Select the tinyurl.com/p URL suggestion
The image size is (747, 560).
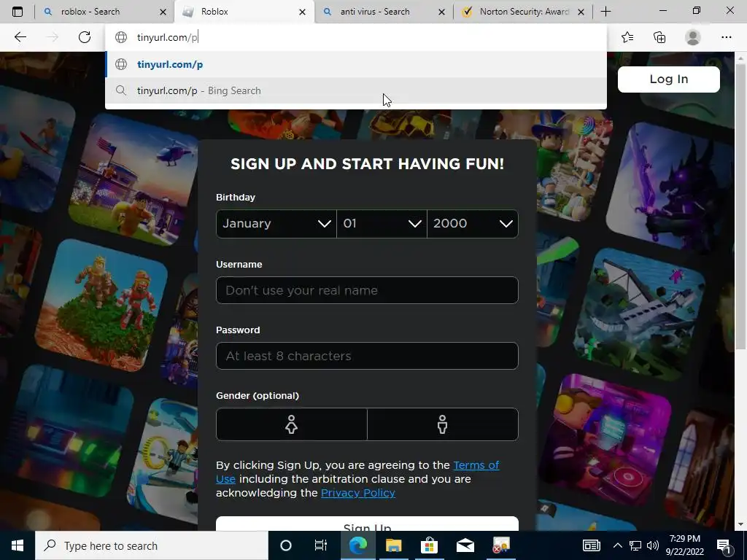coord(356,64)
